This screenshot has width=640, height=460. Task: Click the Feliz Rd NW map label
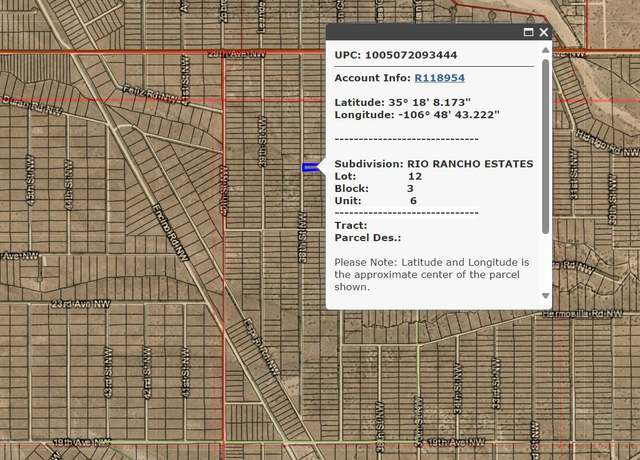(x=152, y=94)
